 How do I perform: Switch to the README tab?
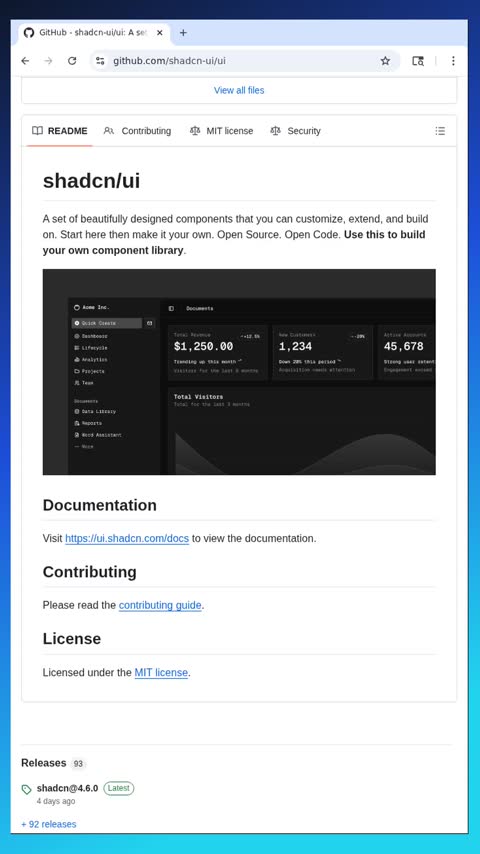[59, 131]
